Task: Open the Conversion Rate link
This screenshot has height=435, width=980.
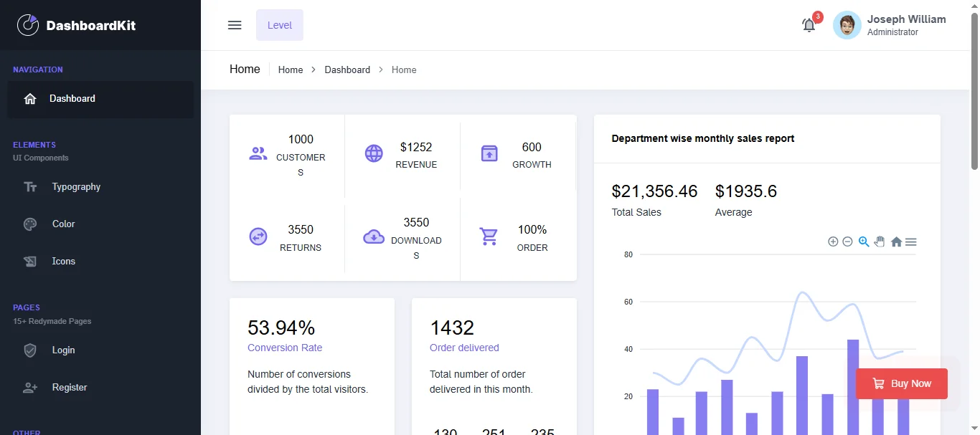Action: [285, 348]
